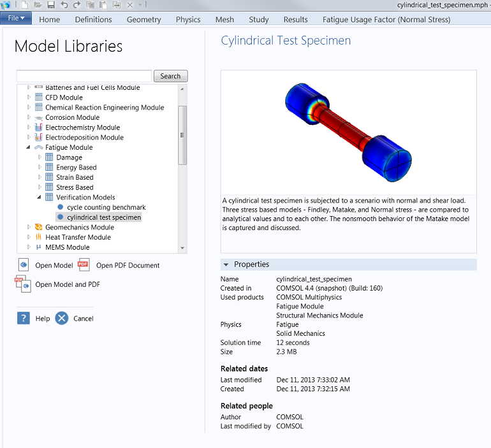Expand the Electrochemistry Module node
This screenshot has height=448, width=491.
click(x=29, y=127)
